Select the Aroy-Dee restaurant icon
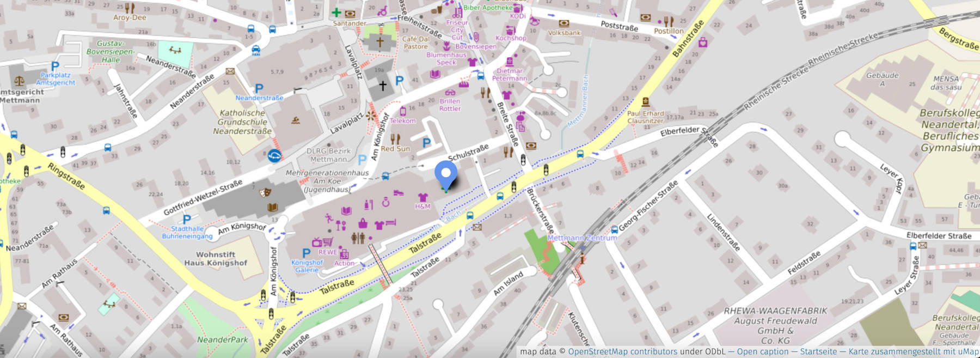 130,8
